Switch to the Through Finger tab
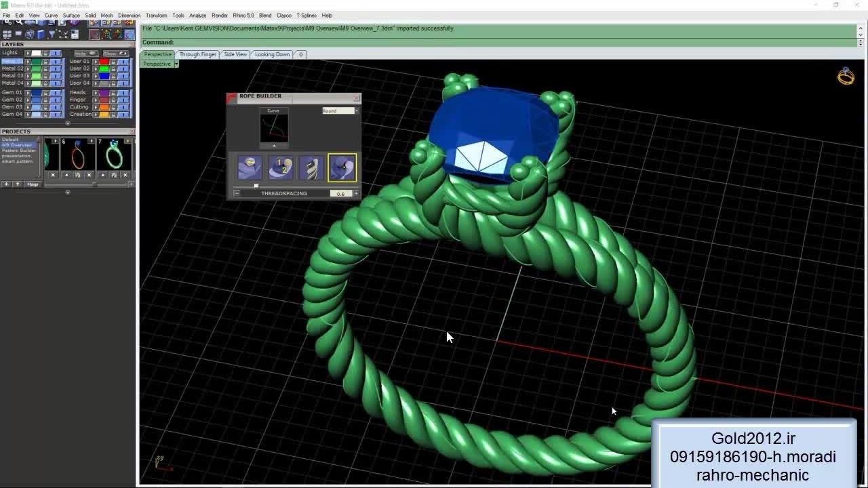Screen dimensions: 868x488 coord(197,54)
